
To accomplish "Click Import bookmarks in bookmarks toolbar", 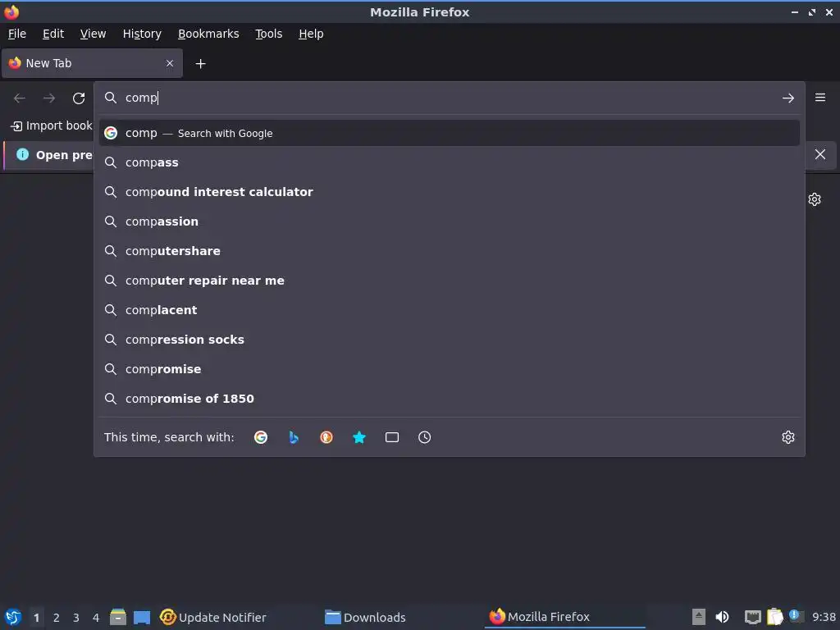I will [52, 126].
